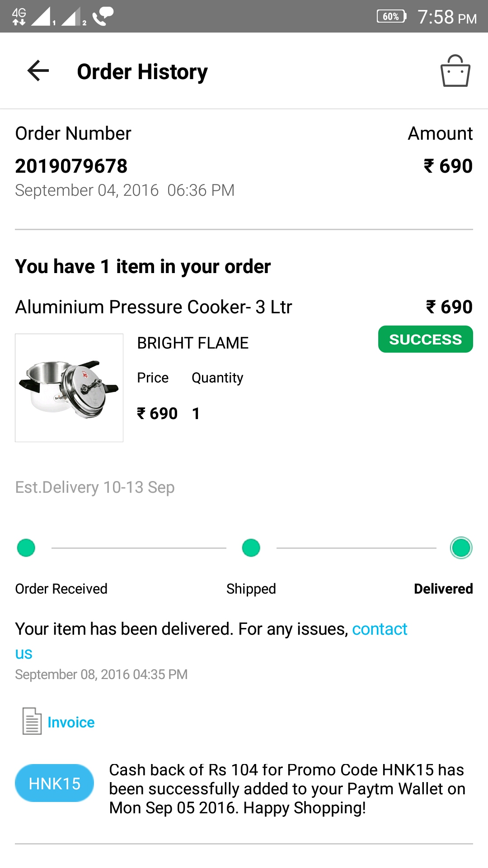Tap the 7:58 PM clock
Viewport: 488px width, 868px height.
(x=447, y=17)
